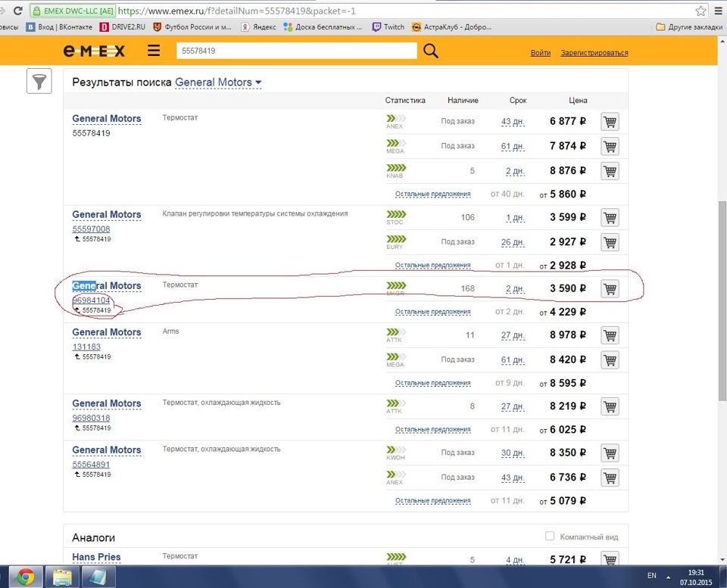The image size is (727, 588).
Task: Show Остальные предложения from 5 079 ₽
Action: (x=432, y=501)
